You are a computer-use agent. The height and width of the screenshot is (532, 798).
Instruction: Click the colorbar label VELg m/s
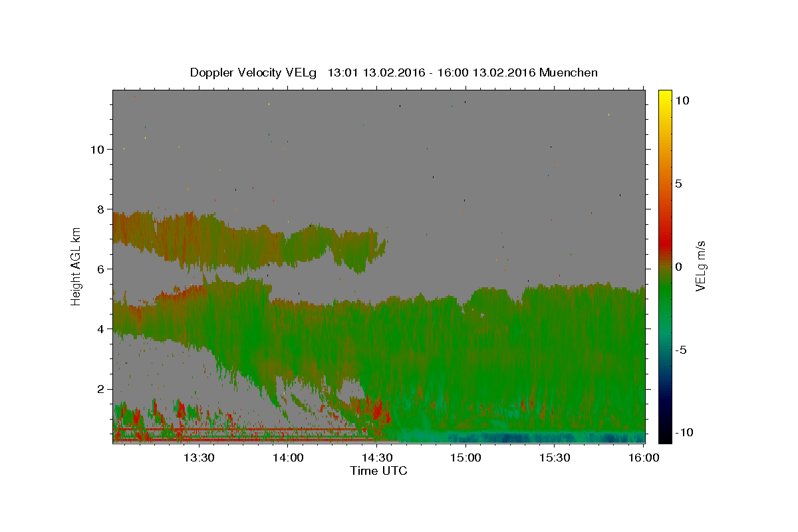(x=700, y=266)
